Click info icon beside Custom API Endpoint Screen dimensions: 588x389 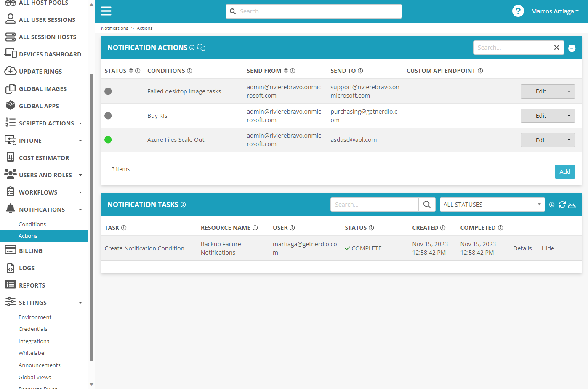(480, 71)
